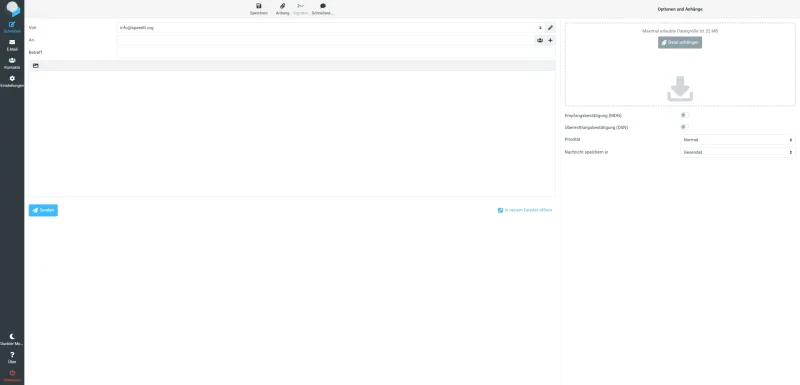Click the 'Datei anhängen' button
Viewport: 800px width, 385px height.
click(x=680, y=43)
